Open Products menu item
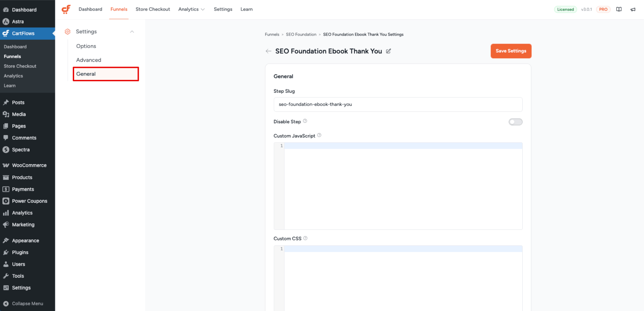The width and height of the screenshot is (644, 311). click(x=28, y=177)
